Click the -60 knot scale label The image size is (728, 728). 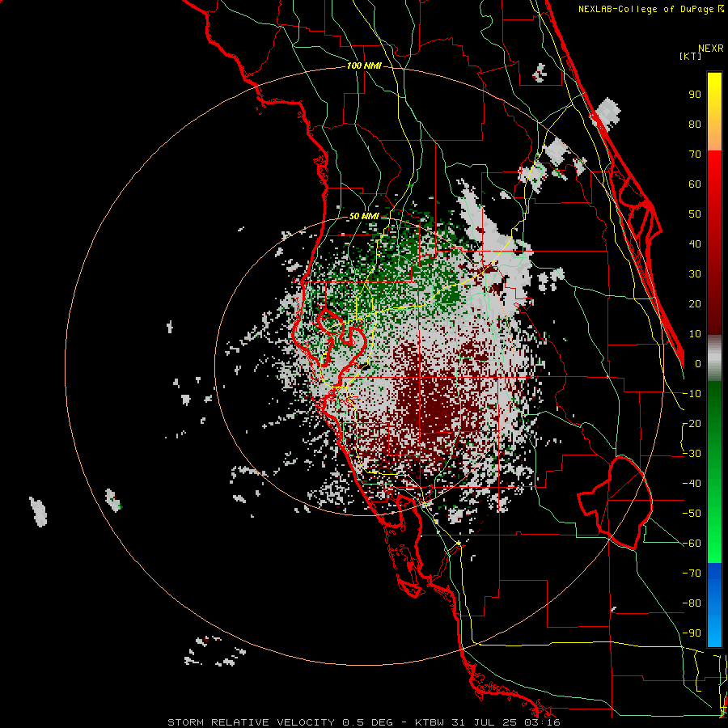692,544
